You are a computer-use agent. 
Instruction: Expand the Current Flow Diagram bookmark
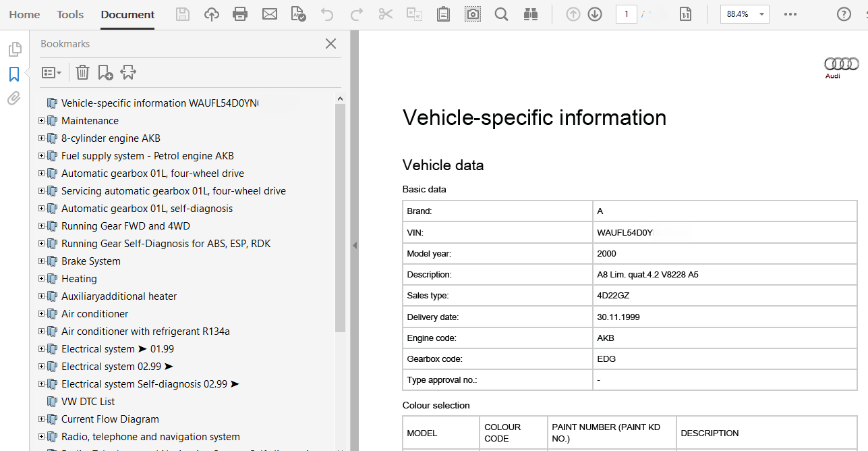click(x=42, y=419)
